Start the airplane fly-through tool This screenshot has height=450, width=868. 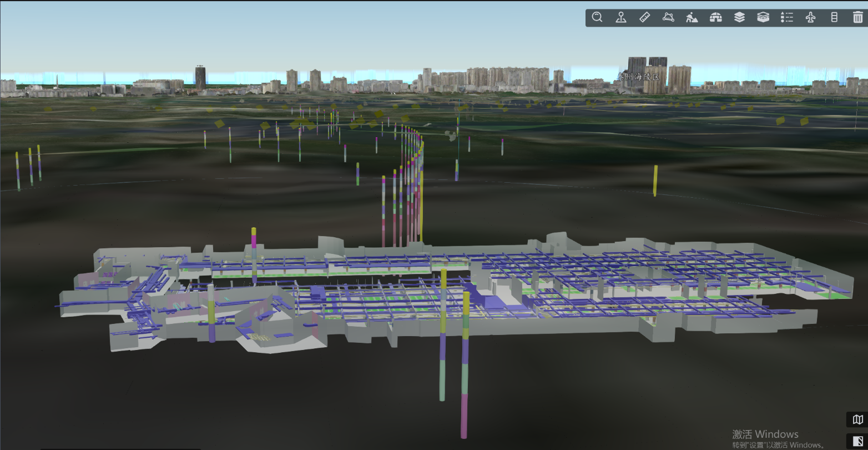click(810, 17)
